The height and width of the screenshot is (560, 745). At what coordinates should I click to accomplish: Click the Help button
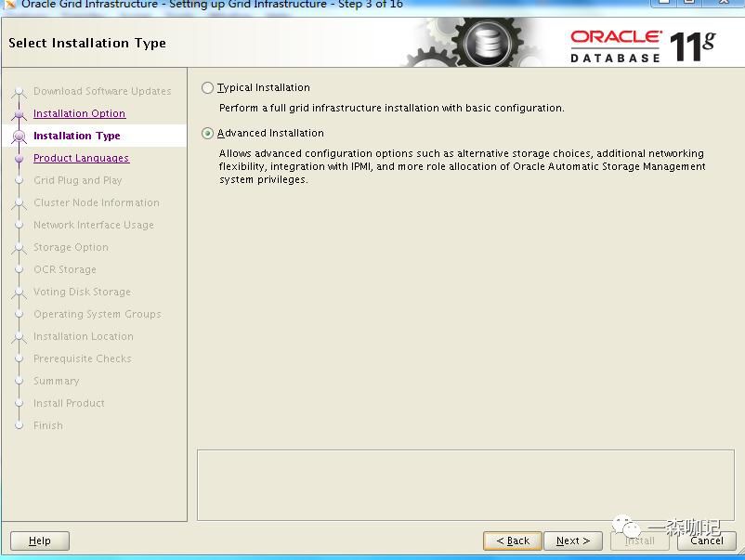pyautogui.click(x=40, y=540)
